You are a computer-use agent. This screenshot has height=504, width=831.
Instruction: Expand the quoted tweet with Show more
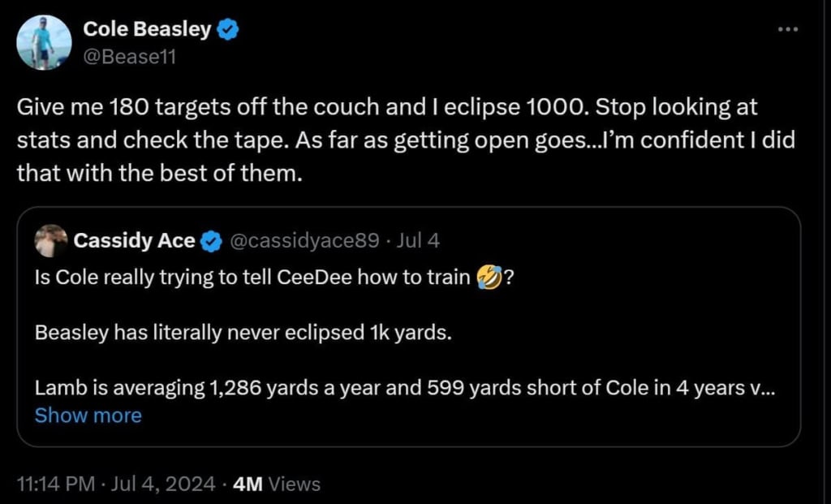88,416
